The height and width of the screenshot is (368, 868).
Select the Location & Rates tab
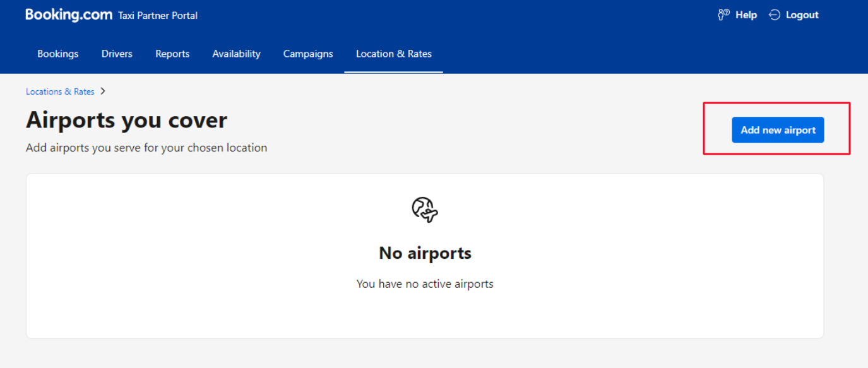pyautogui.click(x=394, y=54)
